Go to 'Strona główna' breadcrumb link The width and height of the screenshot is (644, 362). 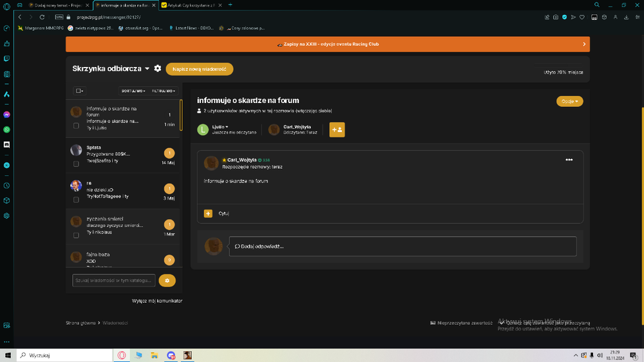tap(80, 323)
